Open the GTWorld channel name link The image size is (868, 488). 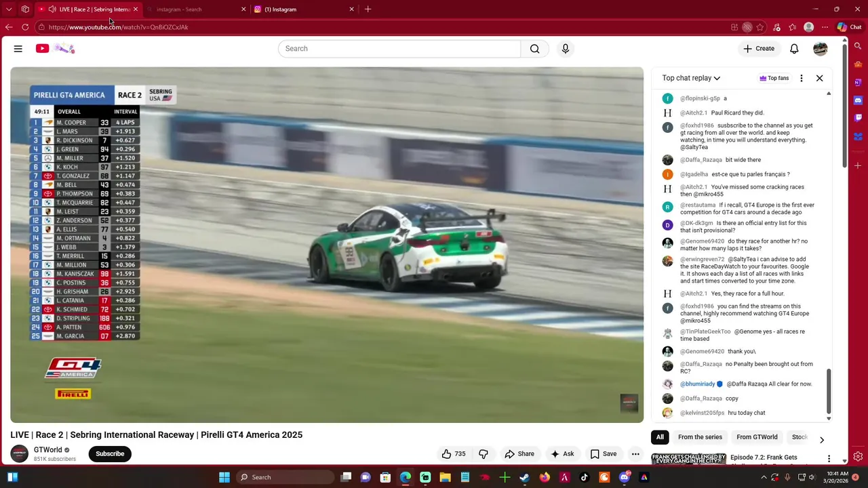pyautogui.click(x=47, y=450)
